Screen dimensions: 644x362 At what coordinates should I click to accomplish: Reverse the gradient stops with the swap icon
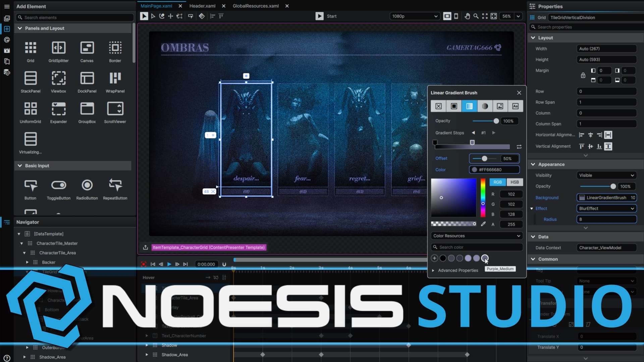click(x=519, y=147)
